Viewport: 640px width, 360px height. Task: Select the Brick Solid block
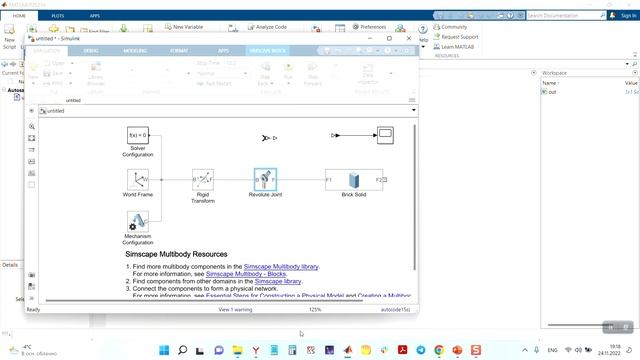coord(354,180)
